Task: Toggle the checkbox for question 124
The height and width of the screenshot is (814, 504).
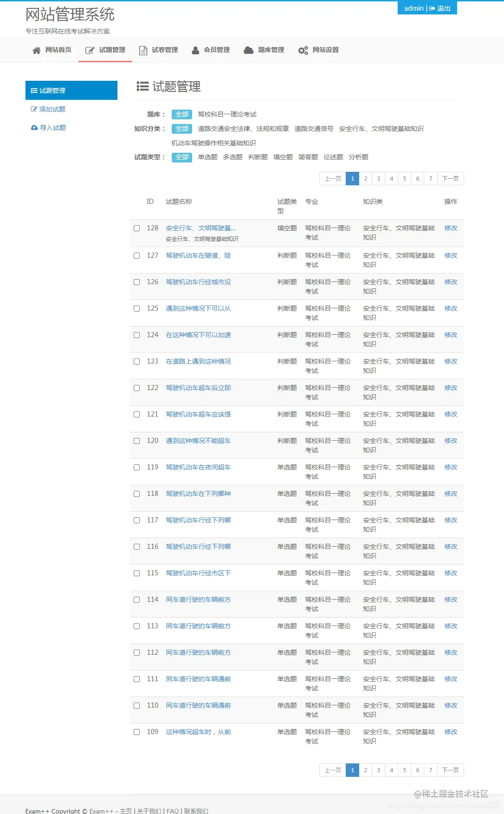Action: pos(137,335)
